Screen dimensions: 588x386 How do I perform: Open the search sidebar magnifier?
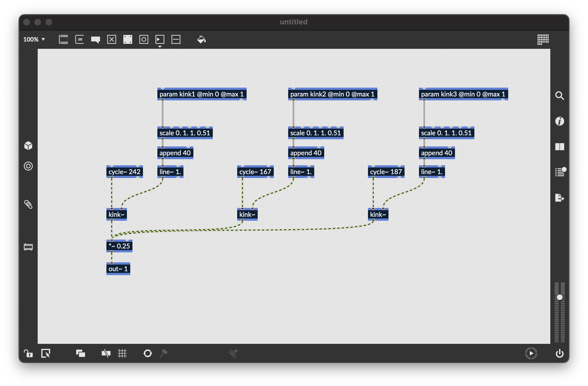(x=559, y=96)
